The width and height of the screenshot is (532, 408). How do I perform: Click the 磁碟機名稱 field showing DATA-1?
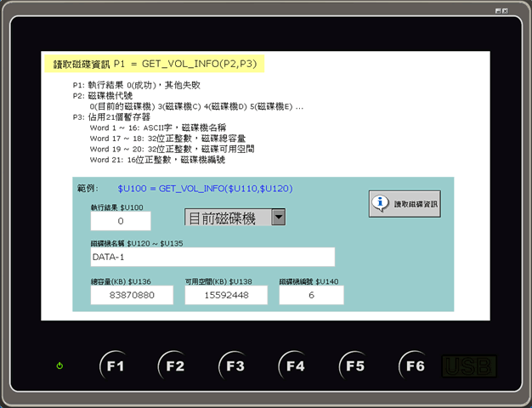[x=212, y=257]
